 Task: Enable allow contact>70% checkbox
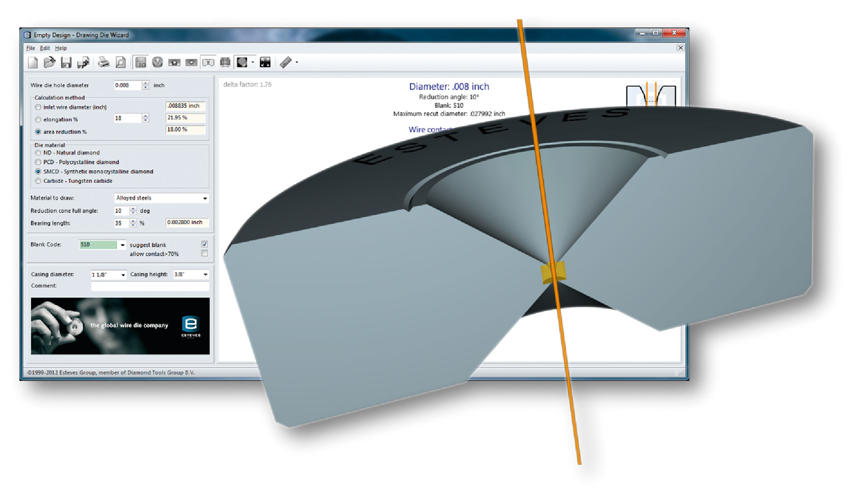pyautogui.click(x=204, y=254)
